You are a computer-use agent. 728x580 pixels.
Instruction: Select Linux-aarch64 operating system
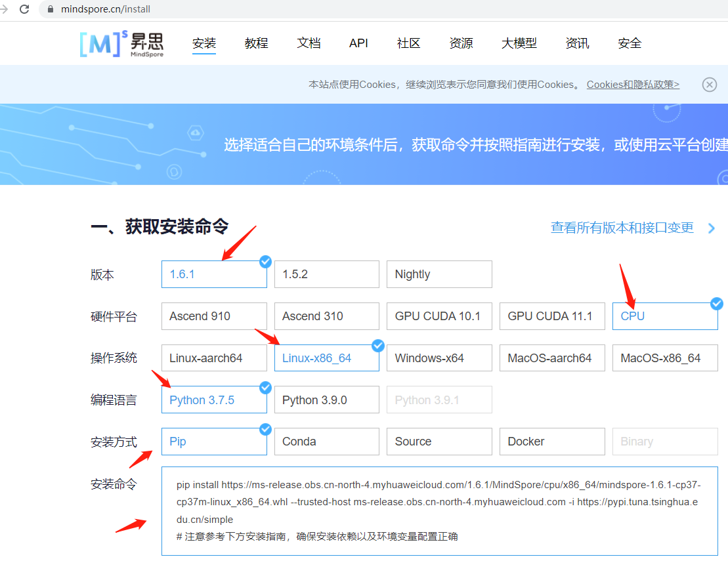pos(214,358)
